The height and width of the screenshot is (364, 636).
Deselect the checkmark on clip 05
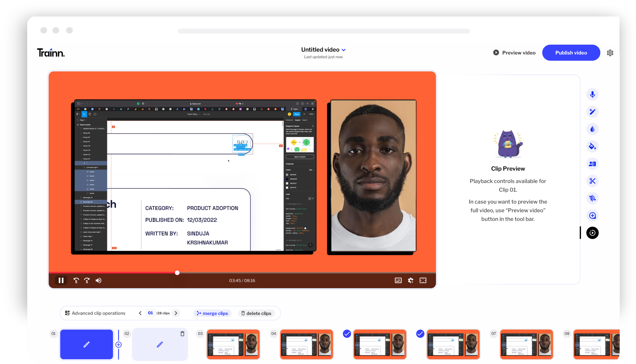tap(347, 333)
